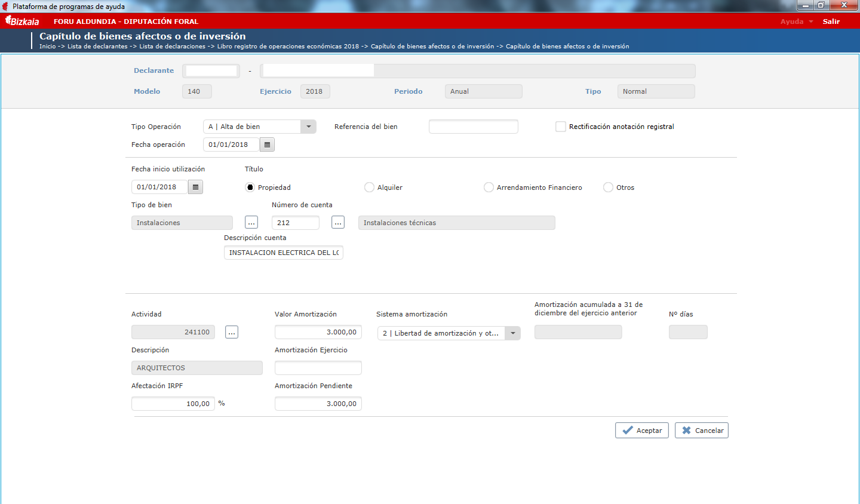This screenshot has height=504, width=860.
Task: Edit the Número de cuenta field
Action: (x=296, y=223)
